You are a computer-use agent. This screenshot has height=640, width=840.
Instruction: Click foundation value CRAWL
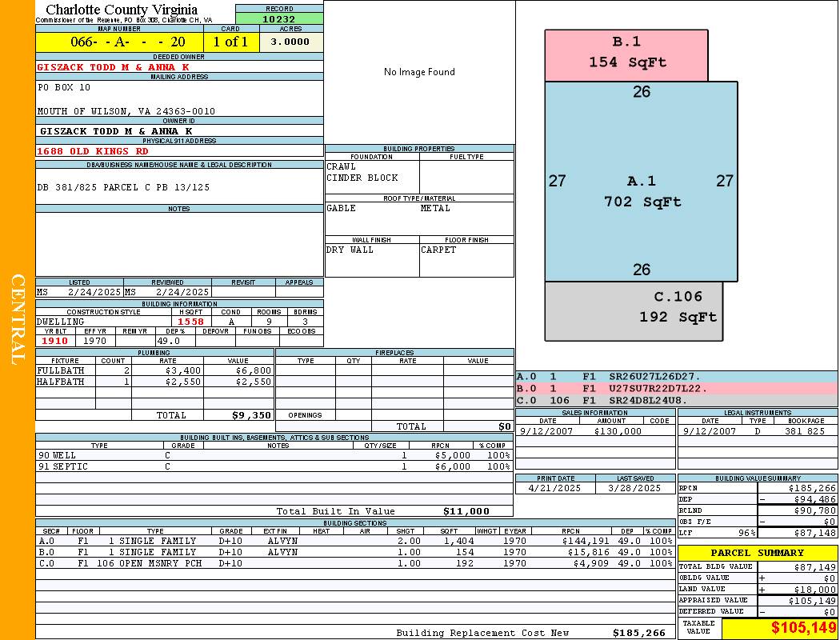[342, 166]
